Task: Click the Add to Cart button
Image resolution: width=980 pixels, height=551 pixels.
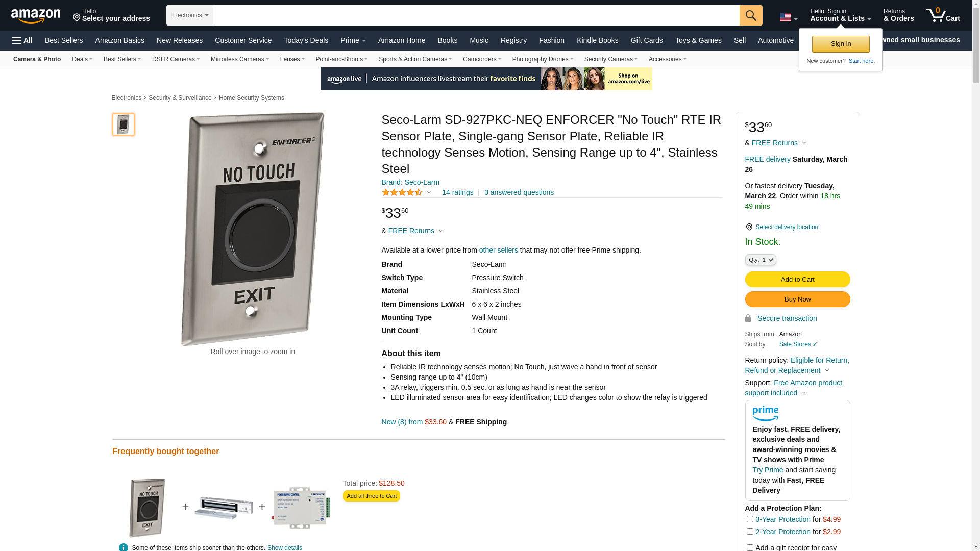Action: [797, 279]
